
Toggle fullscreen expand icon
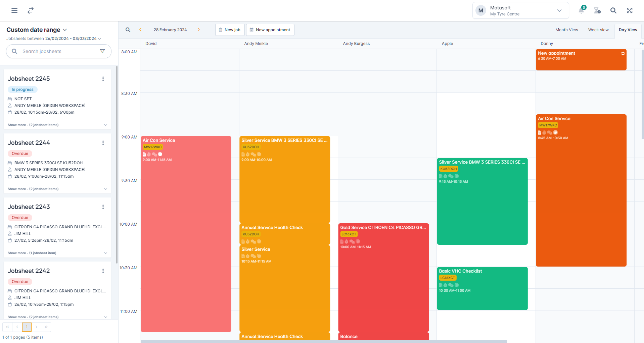point(630,10)
